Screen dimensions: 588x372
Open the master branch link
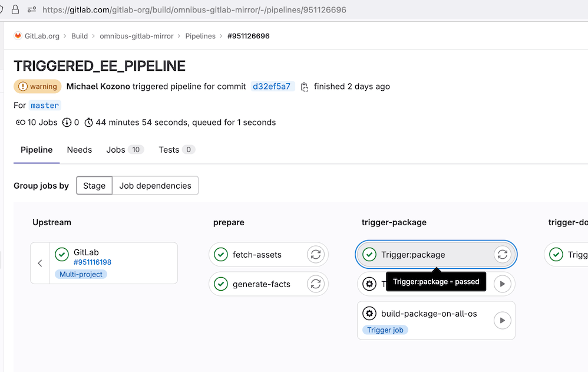pos(45,105)
